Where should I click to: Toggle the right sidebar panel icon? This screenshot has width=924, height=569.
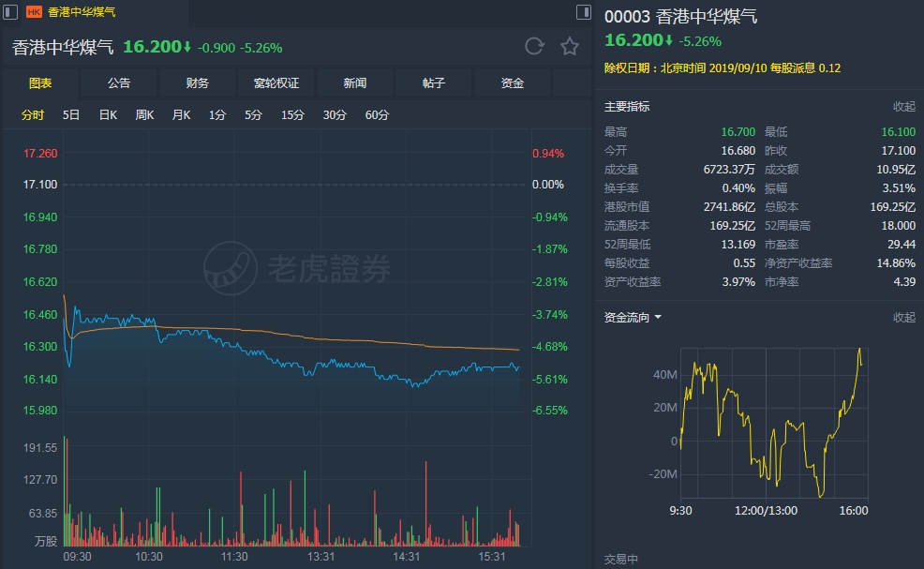(x=584, y=12)
